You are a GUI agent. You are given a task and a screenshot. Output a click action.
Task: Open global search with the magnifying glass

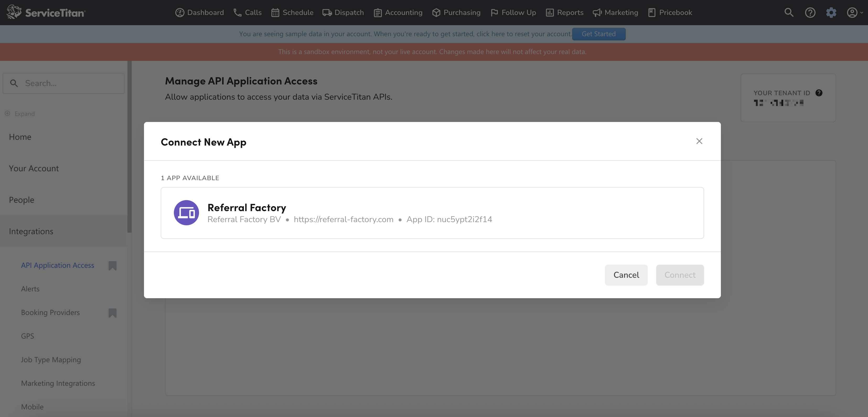click(x=789, y=13)
